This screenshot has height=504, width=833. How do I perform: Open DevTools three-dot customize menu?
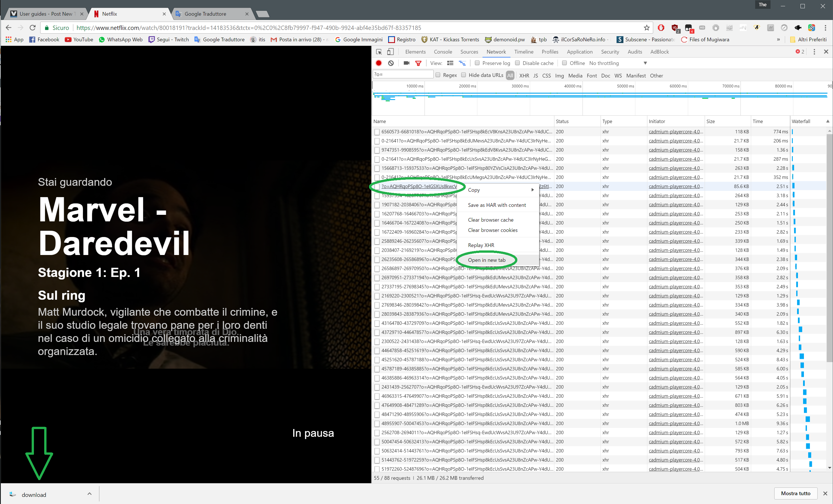click(x=814, y=52)
